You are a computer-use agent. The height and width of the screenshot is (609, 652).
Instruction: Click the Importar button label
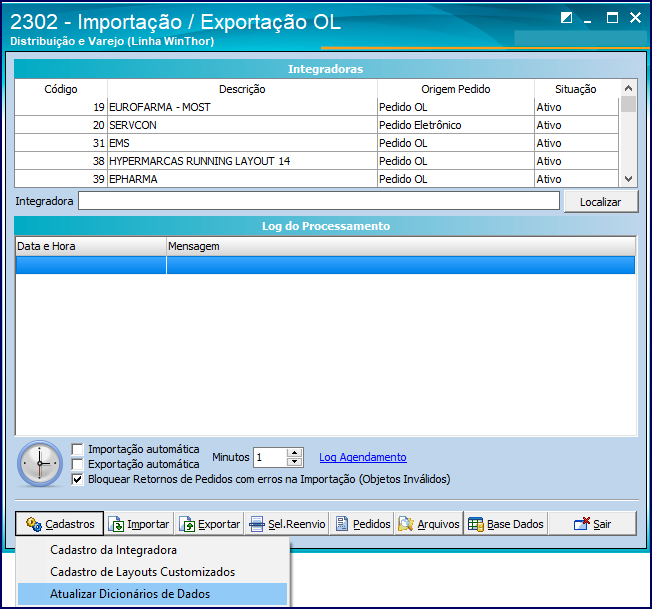click(x=148, y=524)
